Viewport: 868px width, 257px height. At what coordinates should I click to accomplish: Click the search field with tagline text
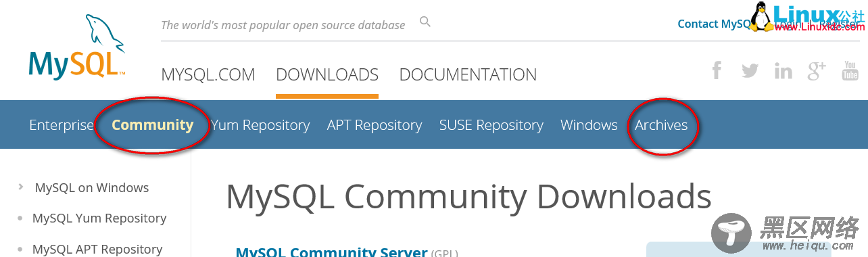[283, 25]
